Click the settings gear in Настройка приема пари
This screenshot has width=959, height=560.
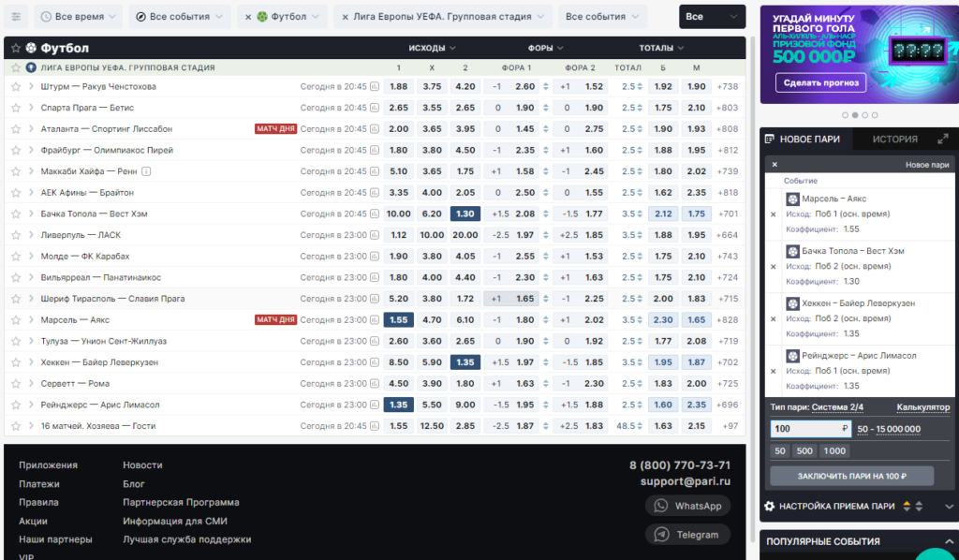click(770, 507)
